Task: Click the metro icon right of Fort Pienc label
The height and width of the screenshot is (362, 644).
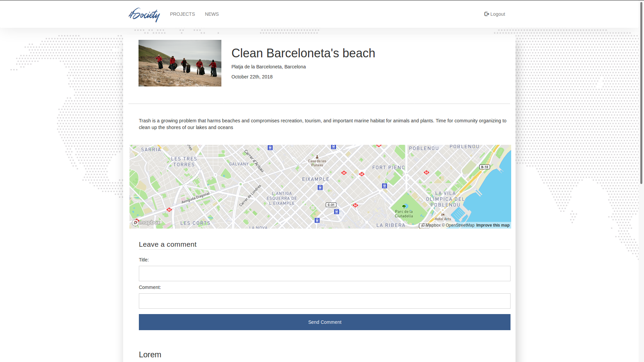Action: click(x=426, y=173)
